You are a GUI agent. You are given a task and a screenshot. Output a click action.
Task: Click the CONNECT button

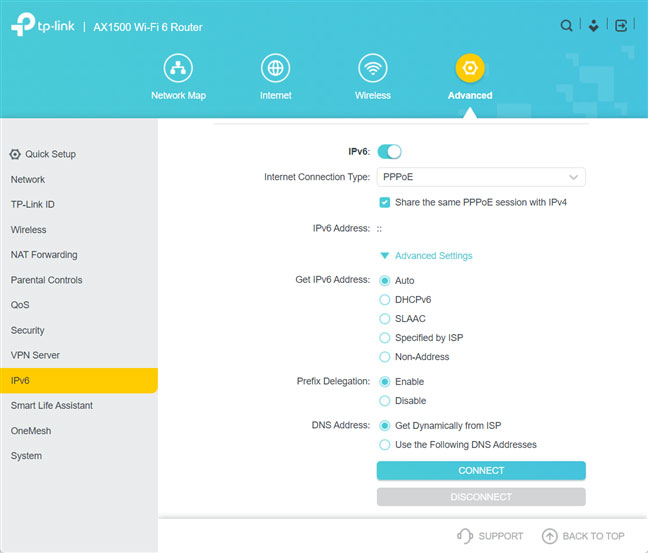[x=481, y=470]
